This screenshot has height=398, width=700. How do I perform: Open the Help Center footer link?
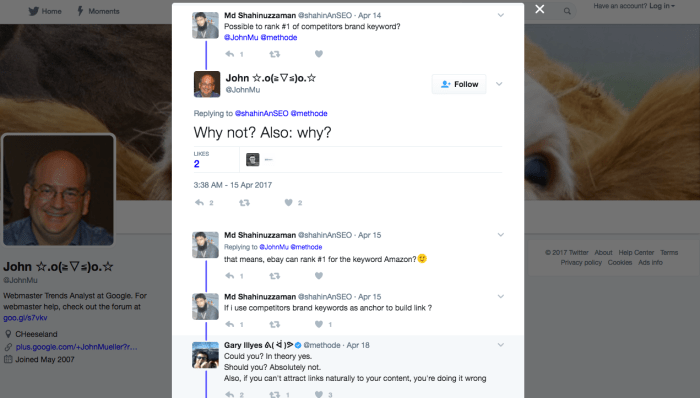point(636,253)
